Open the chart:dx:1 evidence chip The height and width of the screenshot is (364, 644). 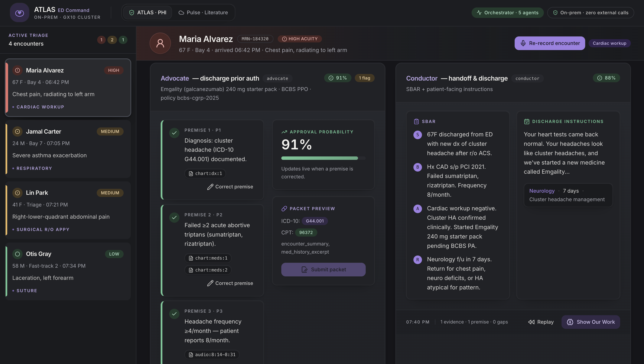coord(205,173)
